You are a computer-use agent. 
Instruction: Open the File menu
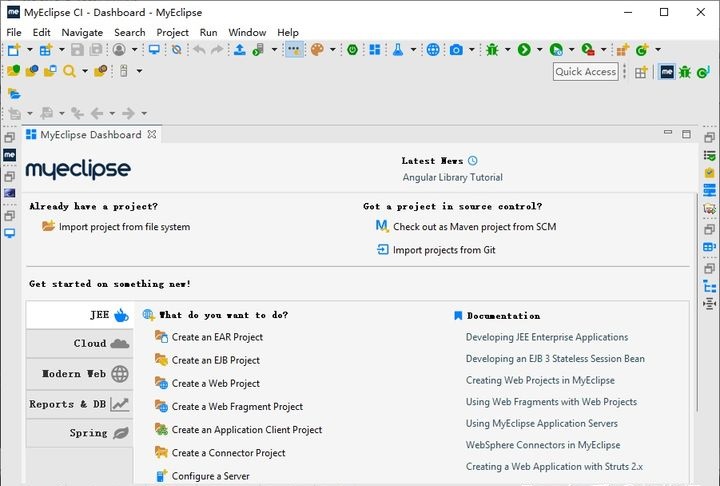click(14, 33)
